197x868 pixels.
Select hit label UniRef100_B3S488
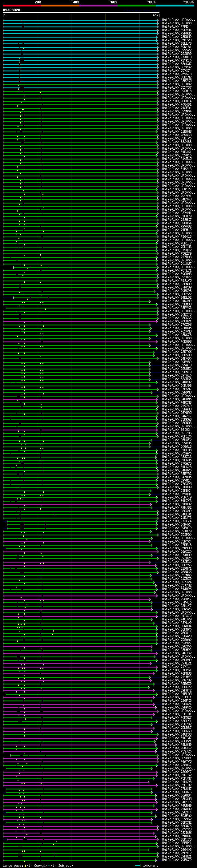pyautogui.click(x=177, y=142)
